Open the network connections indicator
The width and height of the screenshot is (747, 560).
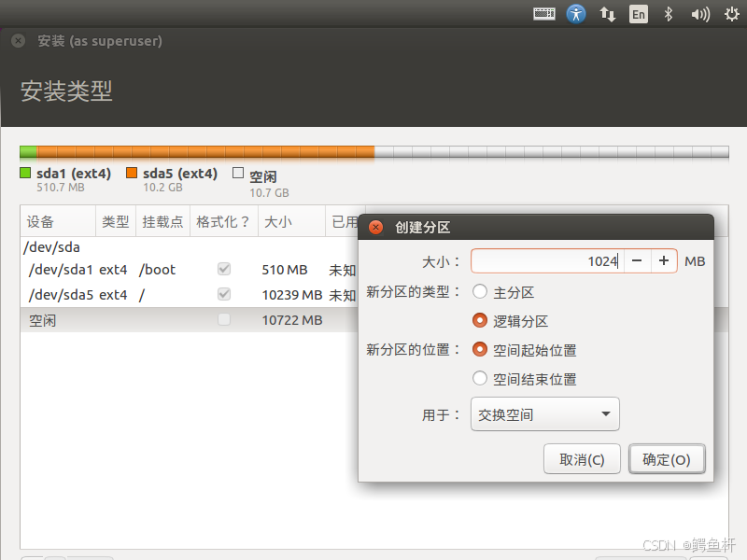click(x=608, y=14)
